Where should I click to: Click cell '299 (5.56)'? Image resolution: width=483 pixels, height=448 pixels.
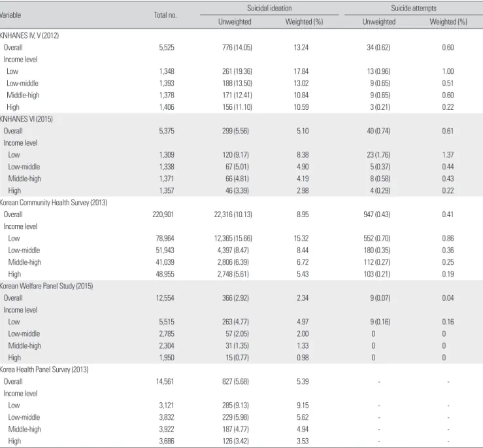pyautogui.click(x=235, y=131)
